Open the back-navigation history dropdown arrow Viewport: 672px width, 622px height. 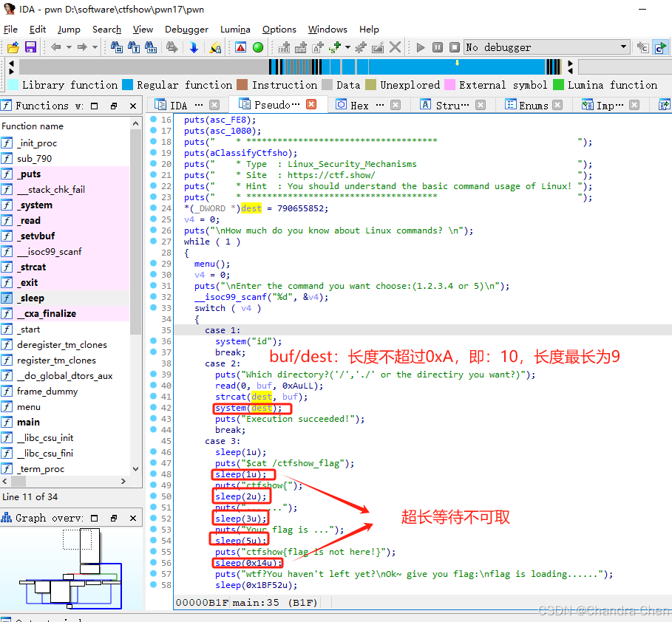69,47
